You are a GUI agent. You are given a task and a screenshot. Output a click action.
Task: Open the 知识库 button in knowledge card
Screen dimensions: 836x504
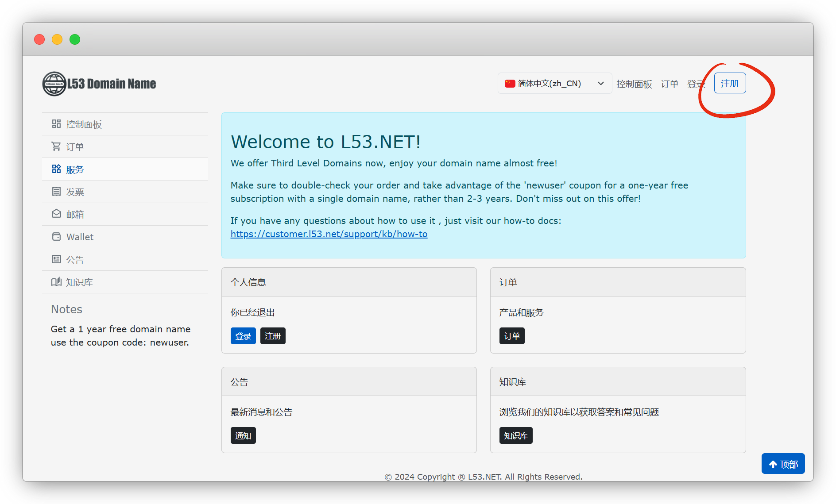pos(516,436)
